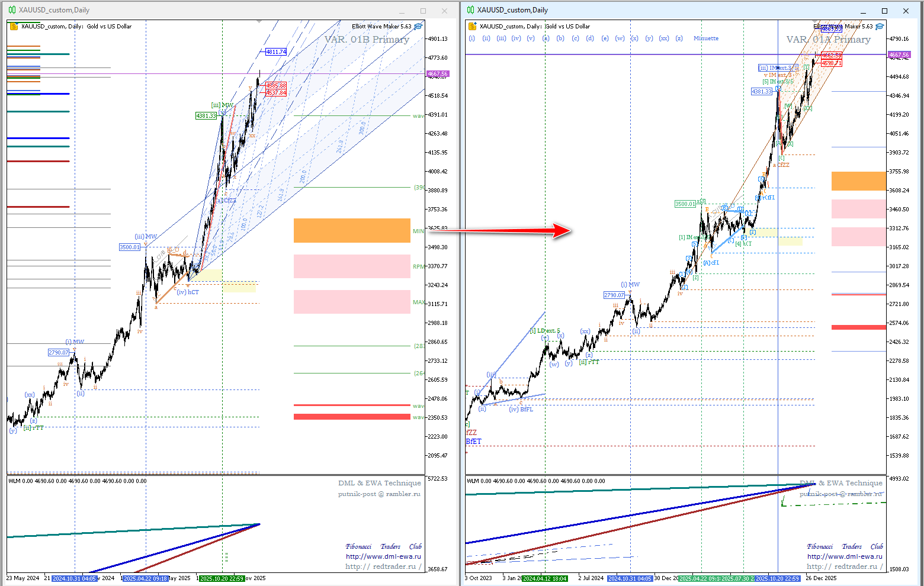The image size is (924, 586).
Task: Choose the (xx) wave label button
Action: point(664,38)
